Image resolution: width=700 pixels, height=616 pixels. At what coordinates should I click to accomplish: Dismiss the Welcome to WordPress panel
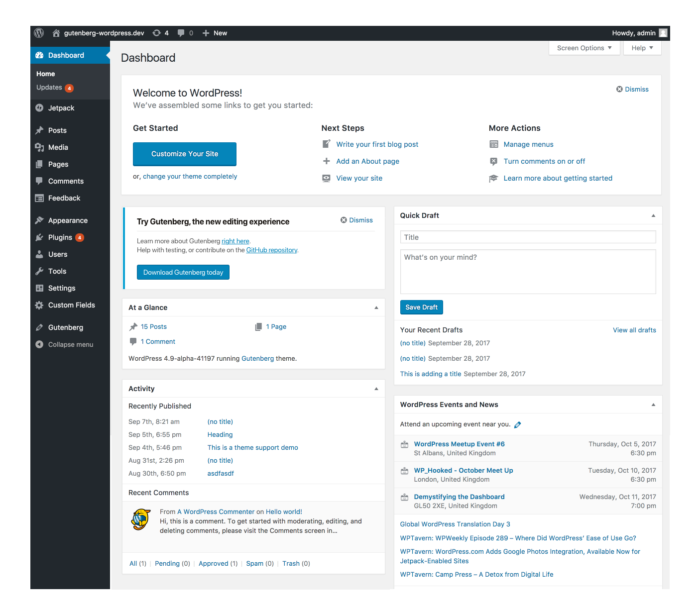632,90
